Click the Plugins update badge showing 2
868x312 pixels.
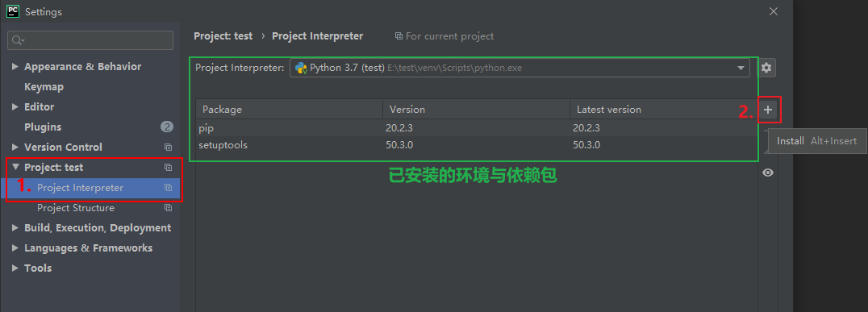point(167,127)
